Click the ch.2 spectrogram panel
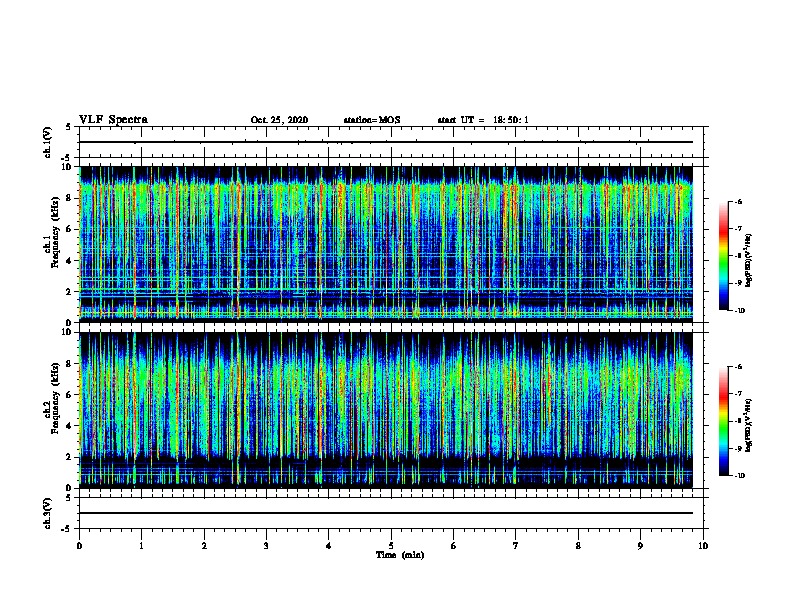The width and height of the screenshot is (792, 612). [386, 410]
